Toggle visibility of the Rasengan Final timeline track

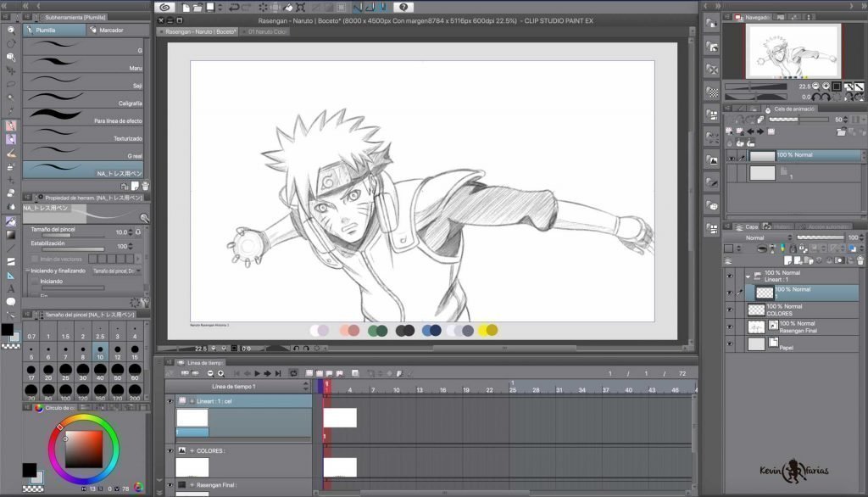click(170, 485)
